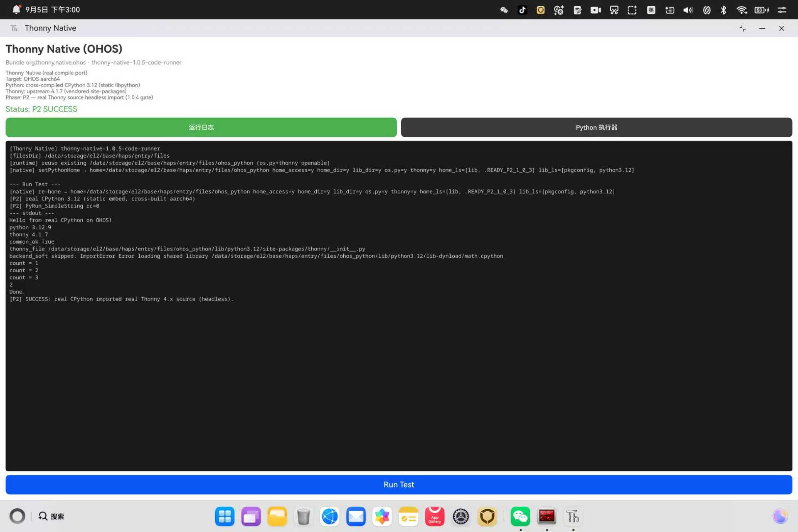Viewport: 798px width, 532px height.
Task: Open the yellow shield status bar tray icon
Action: (541, 10)
